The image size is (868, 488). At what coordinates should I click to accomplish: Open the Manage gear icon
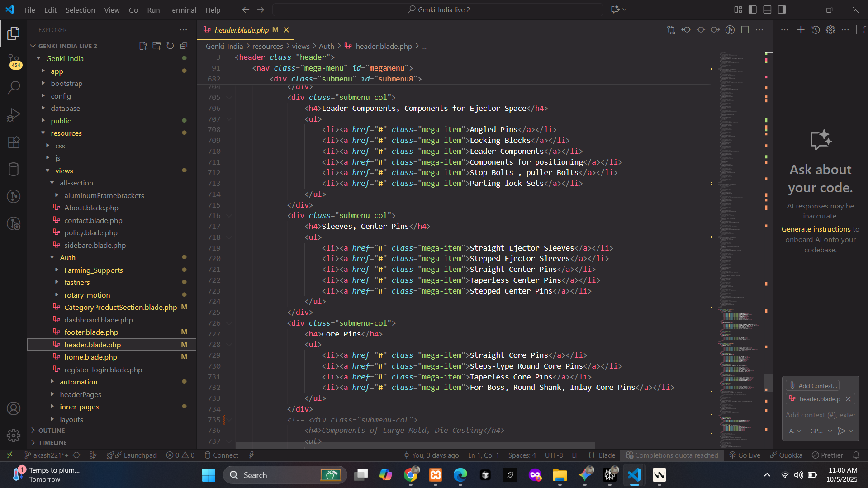coord(14,435)
